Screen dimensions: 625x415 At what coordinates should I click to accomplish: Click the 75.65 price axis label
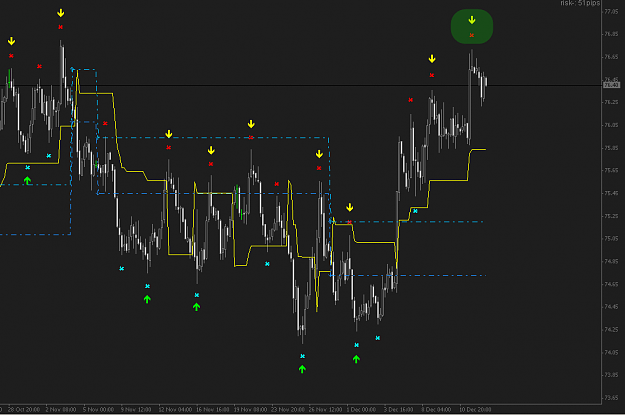click(x=611, y=170)
